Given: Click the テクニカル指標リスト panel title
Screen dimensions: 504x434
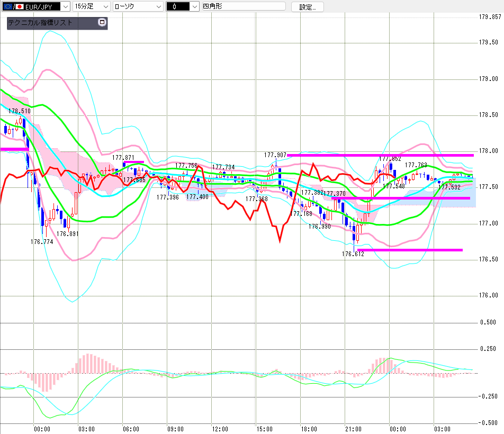Looking at the screenshot, I should pos(40,22).
